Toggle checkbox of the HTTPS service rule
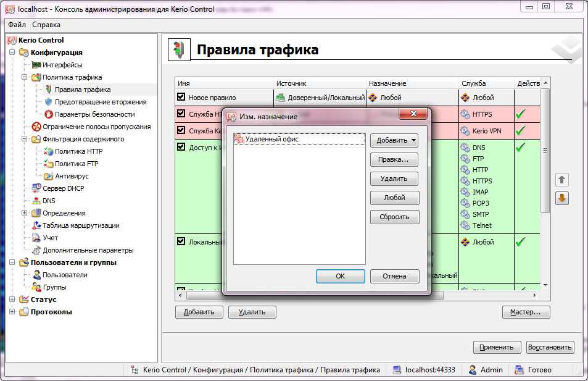The width and height of the screenshot is (588, 381). (181, 114)
